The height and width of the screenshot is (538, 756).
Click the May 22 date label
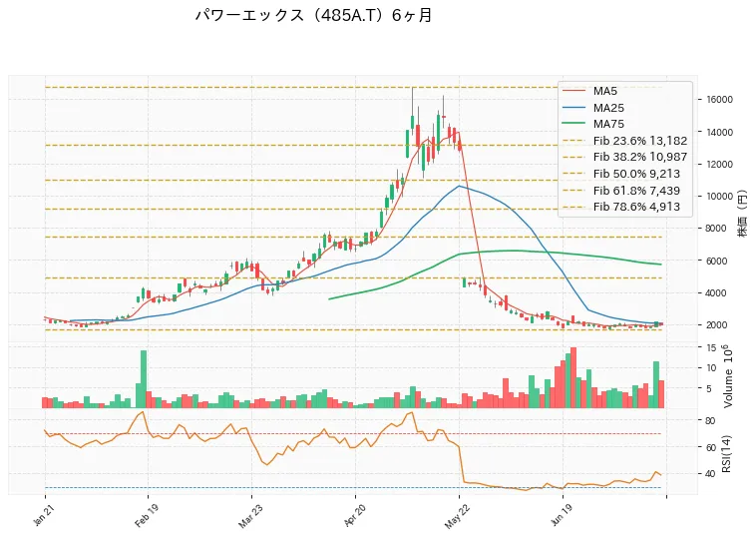click(x=457, y=516)
